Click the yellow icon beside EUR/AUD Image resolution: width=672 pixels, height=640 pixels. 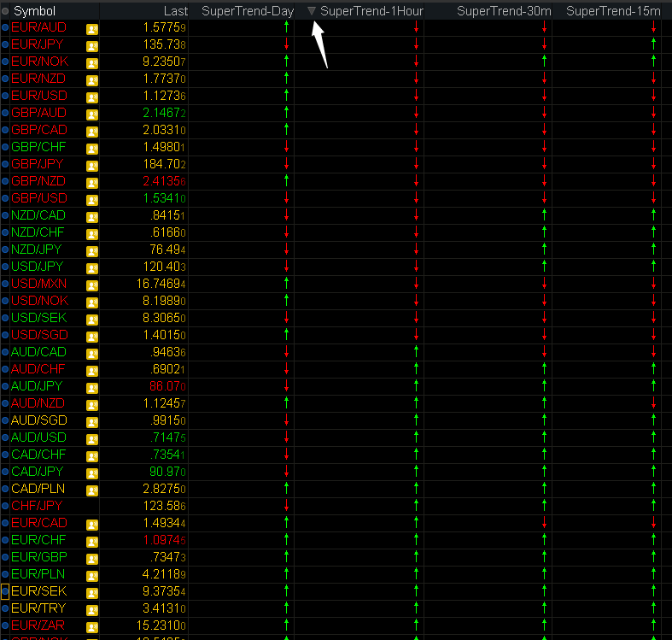click(x=92, y=29)
